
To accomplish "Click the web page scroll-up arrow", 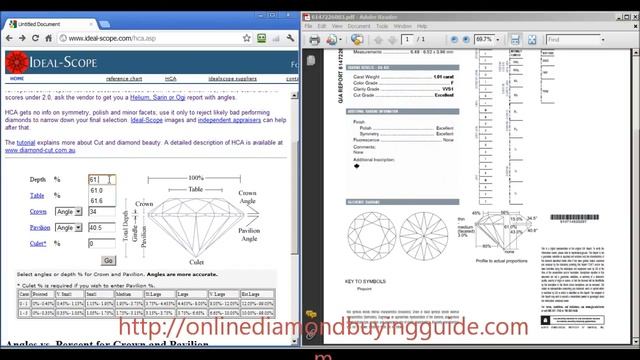I will pos(294,95).
